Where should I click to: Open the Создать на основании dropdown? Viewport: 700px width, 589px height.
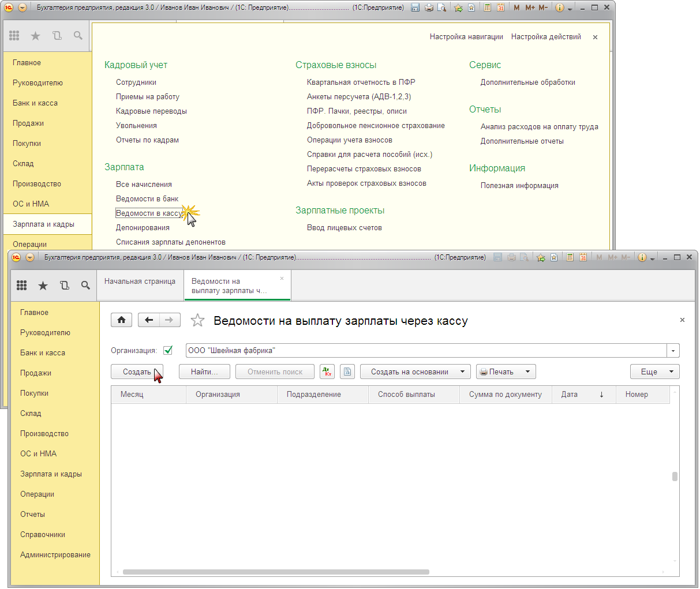pos(415,372)
